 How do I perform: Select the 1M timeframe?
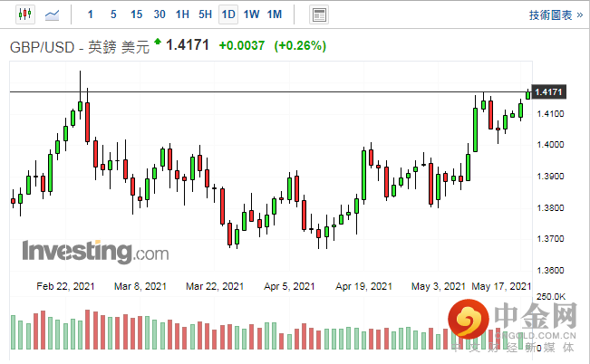coord(275,14)
